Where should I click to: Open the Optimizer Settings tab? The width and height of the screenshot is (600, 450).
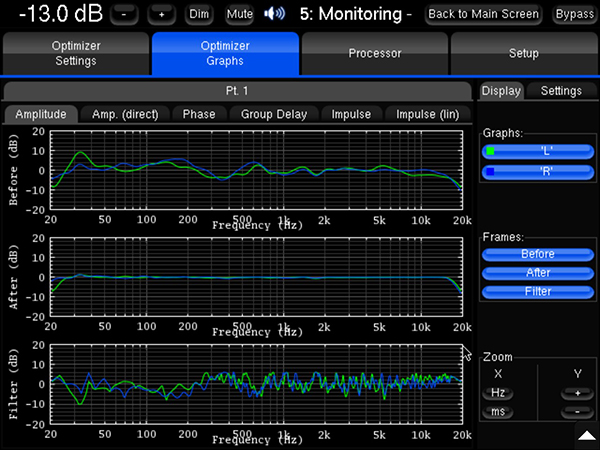pos(76,54)
